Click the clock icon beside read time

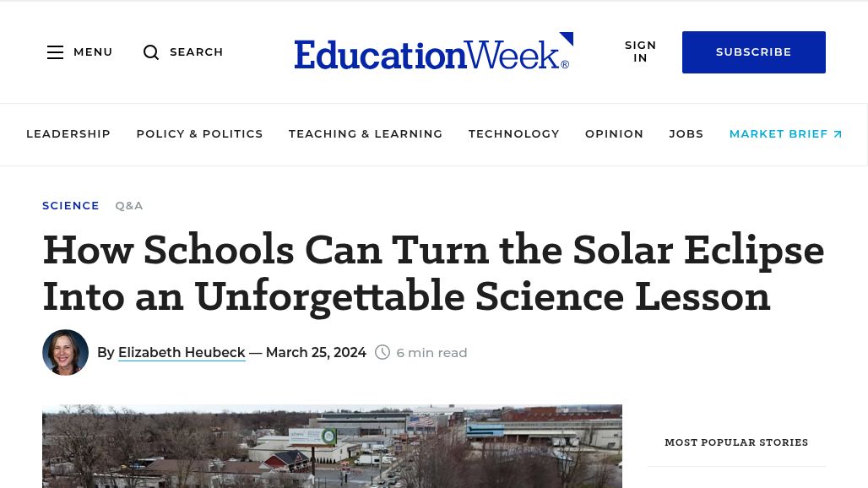(382, 352)
